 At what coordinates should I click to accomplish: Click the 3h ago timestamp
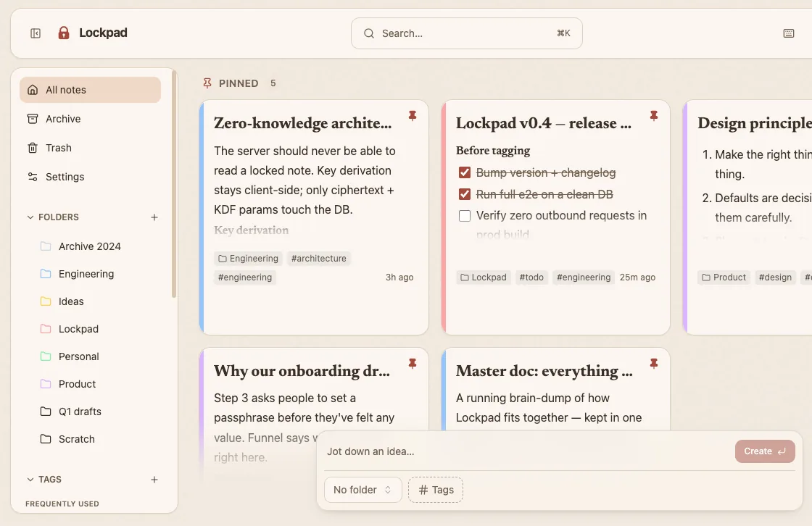pyautogui.click(x=399, y=277)
